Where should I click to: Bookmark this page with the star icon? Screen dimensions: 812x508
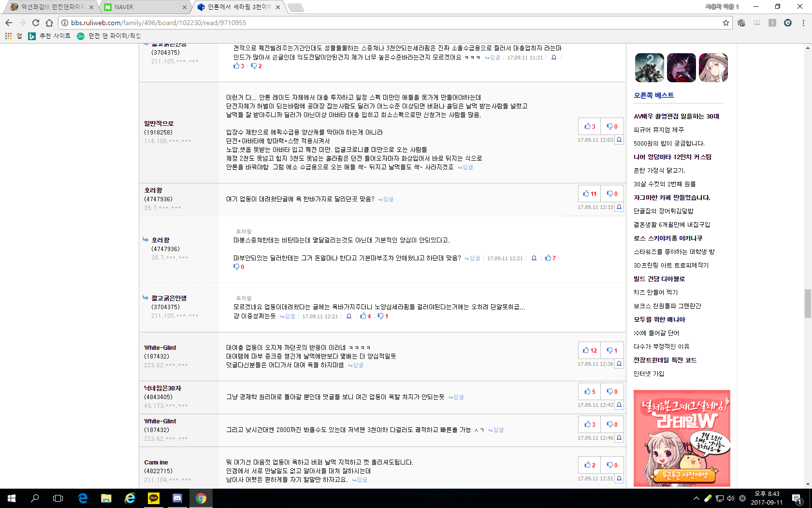click(x=725, y=23)
